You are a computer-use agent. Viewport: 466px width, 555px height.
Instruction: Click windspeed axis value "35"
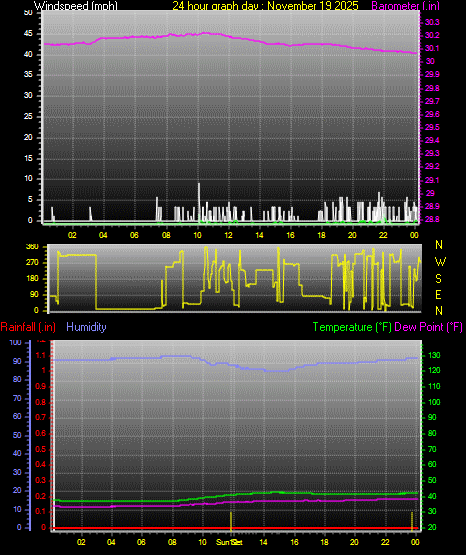(x=28, y=74)
